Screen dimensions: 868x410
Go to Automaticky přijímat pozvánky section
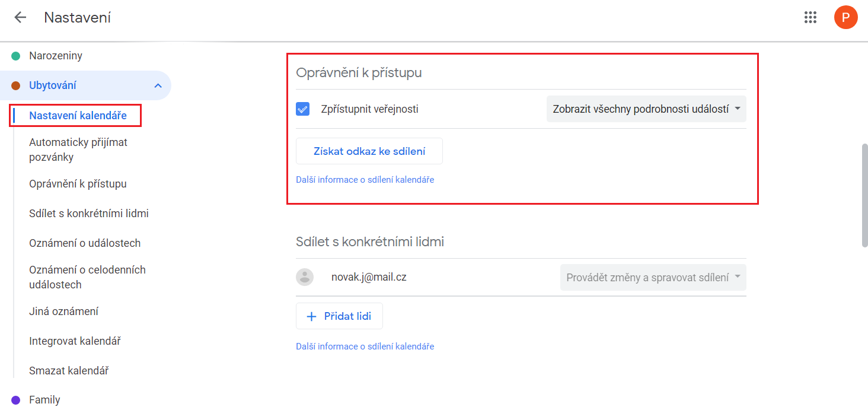coord(78,150)
